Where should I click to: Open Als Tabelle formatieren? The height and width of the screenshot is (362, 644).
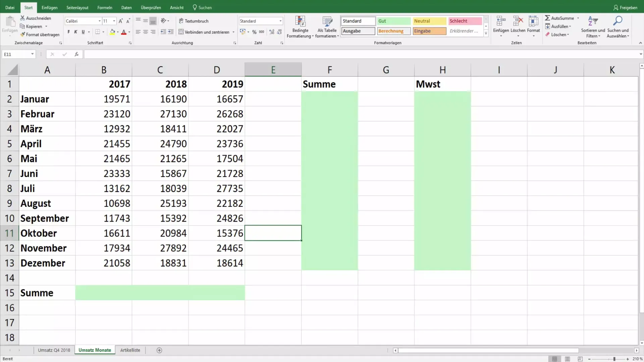pyautogui.click(x=327, y=27)
